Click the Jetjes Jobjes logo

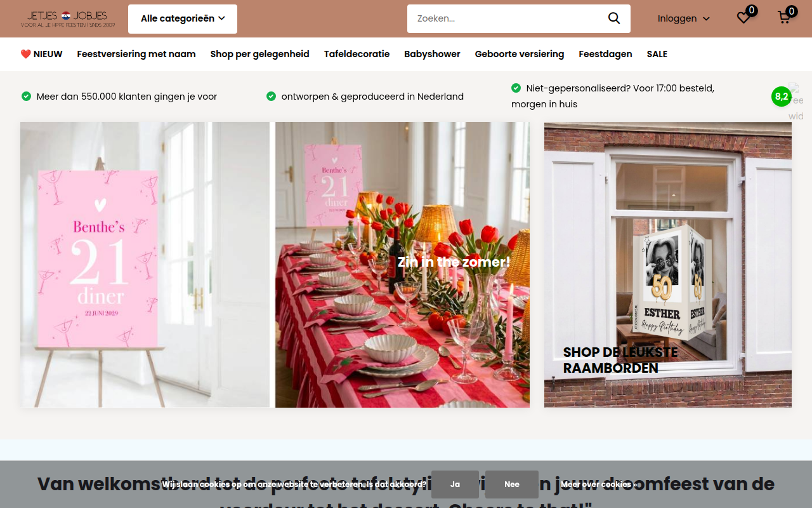68,19
